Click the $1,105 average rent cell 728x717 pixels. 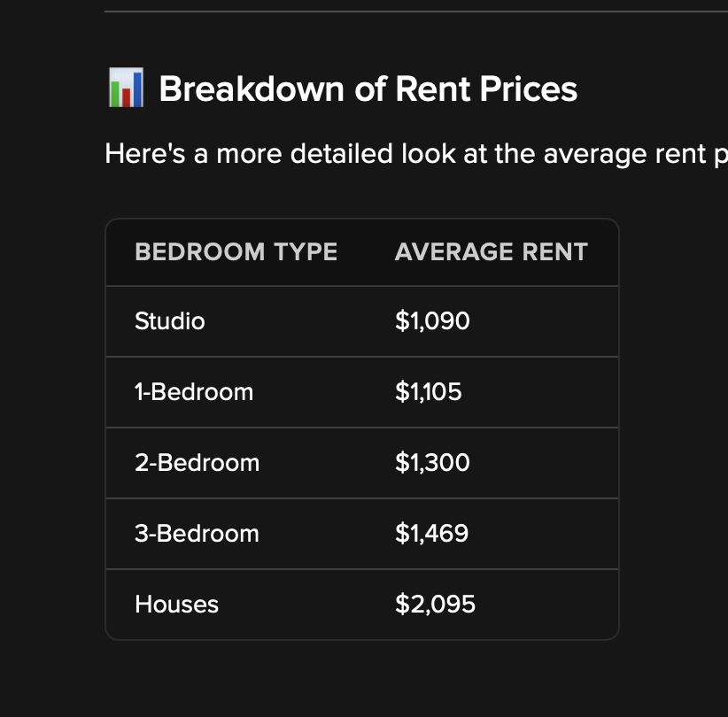428,392
